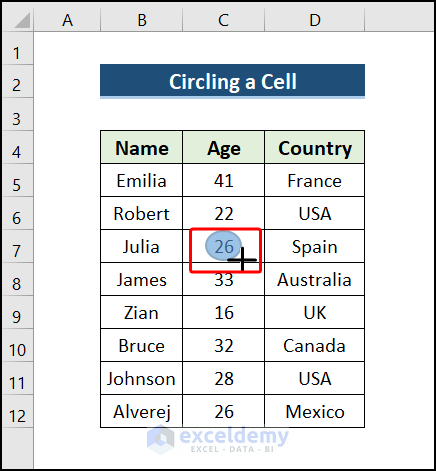Select the Australia cell

[x=315, y=279]
